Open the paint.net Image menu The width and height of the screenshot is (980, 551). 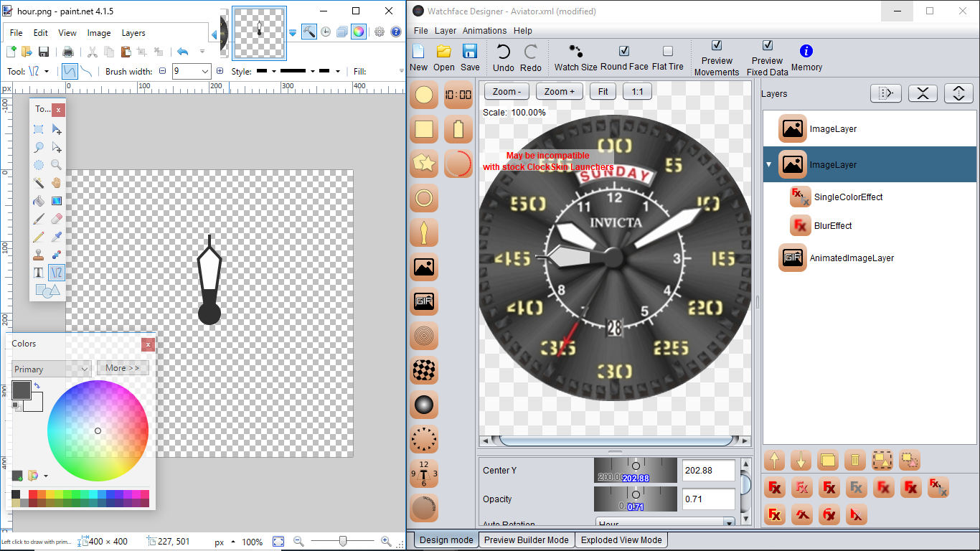click(99, 33)
